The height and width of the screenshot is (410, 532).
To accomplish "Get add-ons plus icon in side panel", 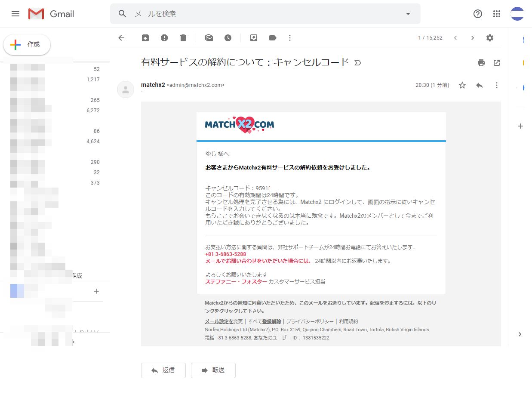I will tap(520, 126).
